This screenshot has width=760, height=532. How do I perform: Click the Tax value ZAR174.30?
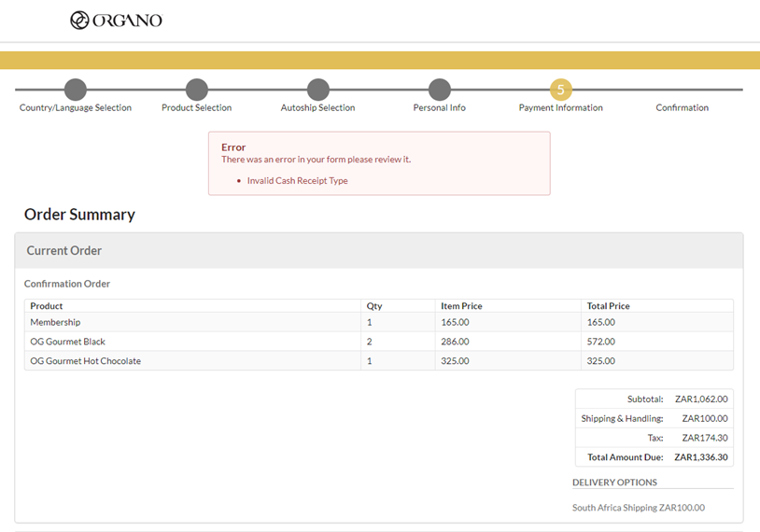click(x=705, y=438)
